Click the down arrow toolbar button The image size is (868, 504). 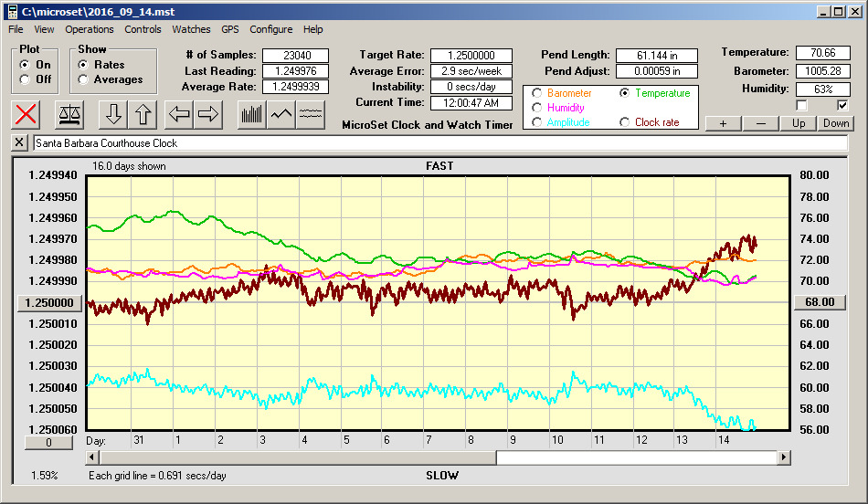(x=113, y=114)
